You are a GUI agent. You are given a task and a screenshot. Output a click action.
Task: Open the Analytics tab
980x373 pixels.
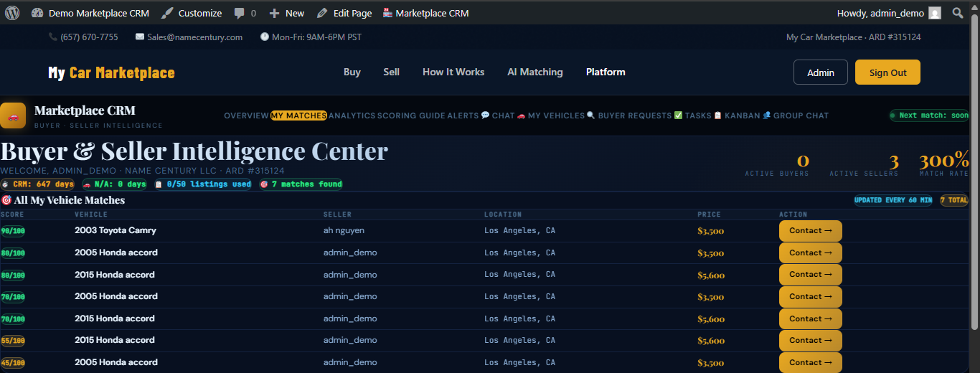coord(352,115)
